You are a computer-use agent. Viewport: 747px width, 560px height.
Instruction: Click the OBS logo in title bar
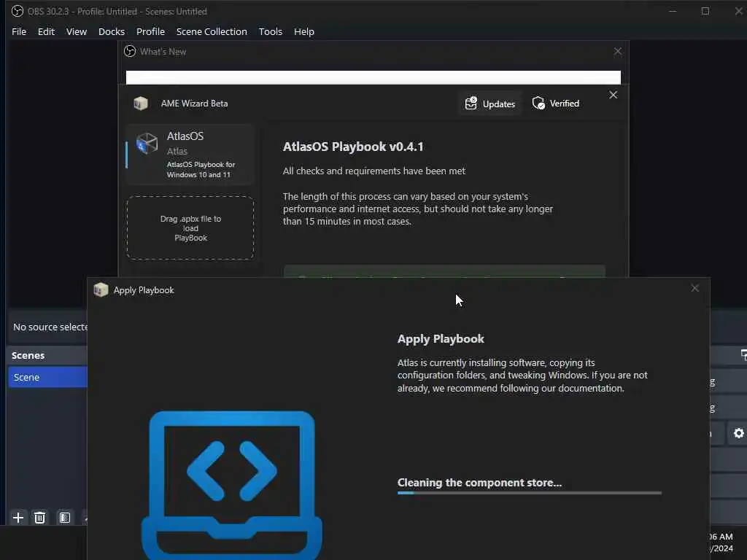pos(18,11)
